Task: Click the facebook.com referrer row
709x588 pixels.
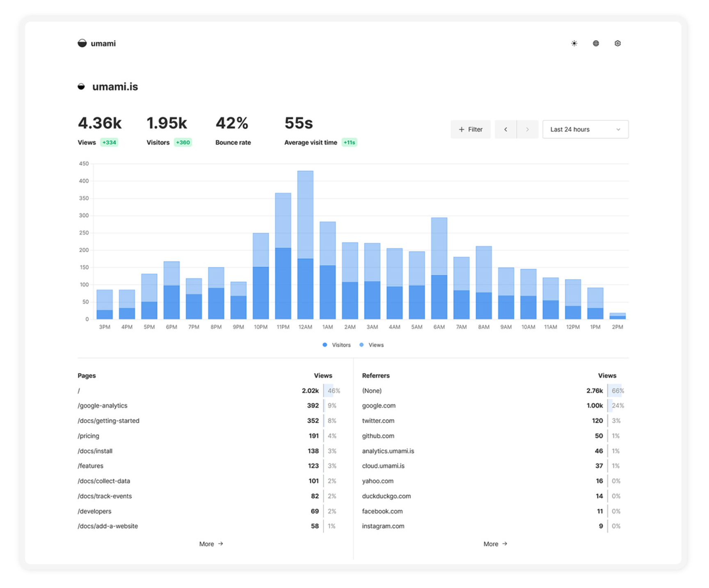Action: tap(493, 511)
